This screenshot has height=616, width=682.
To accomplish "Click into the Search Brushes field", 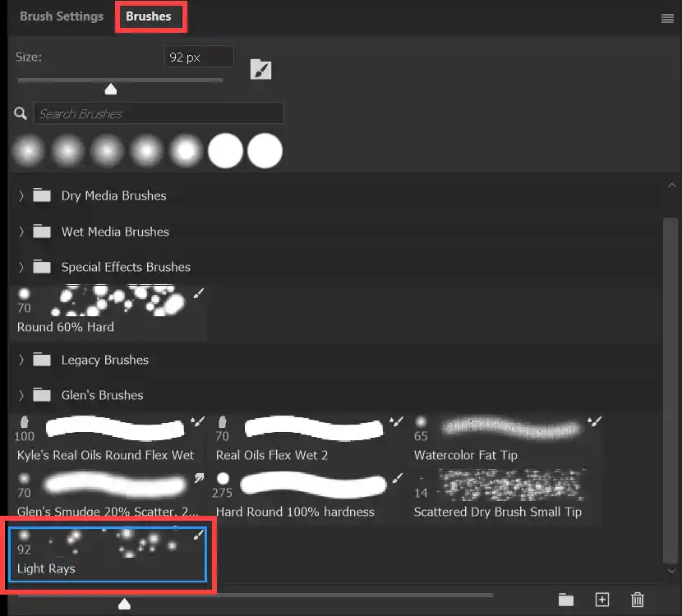I will coord(159,113).
